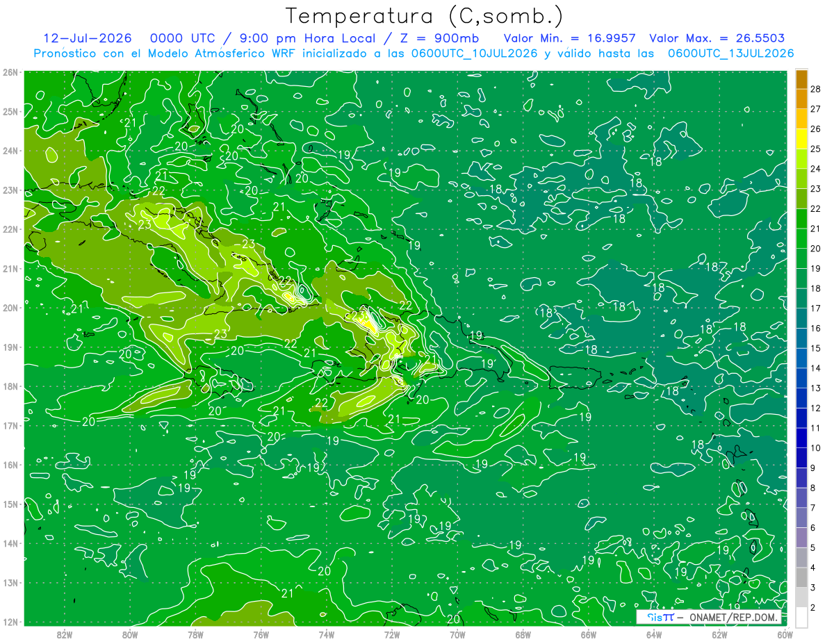Click the '20N' latitude axis label
Image resolution: width=834 pixels, height=644 pixels.
coord(10,308)
